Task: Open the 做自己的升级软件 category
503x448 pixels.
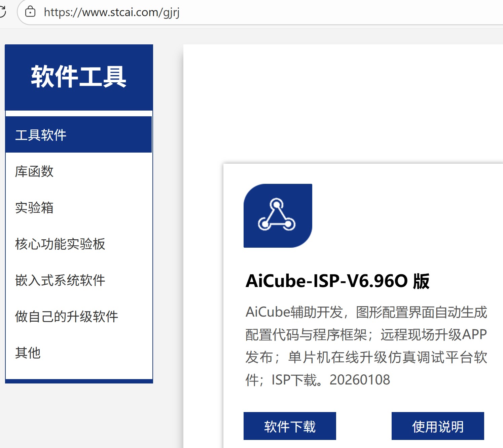Action: tap(67, 316)
